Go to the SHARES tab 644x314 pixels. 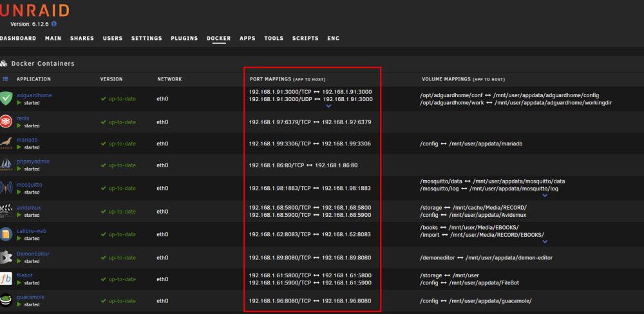coord(82,38)
